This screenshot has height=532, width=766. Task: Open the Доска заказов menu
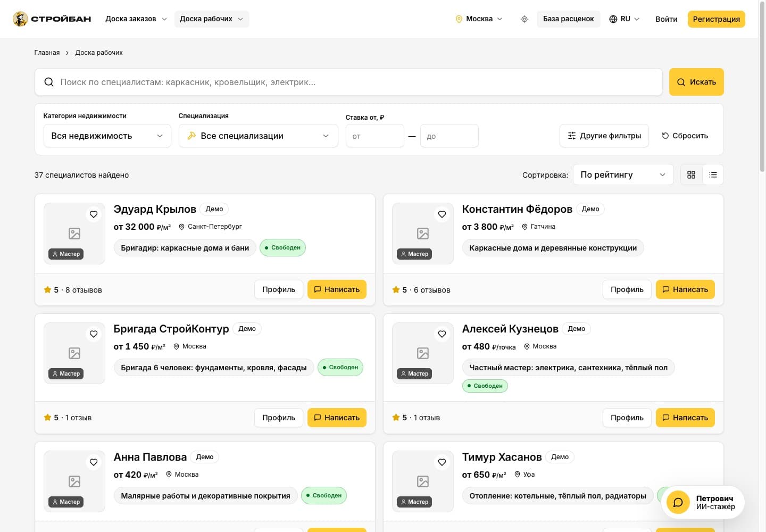click(136, 19)
